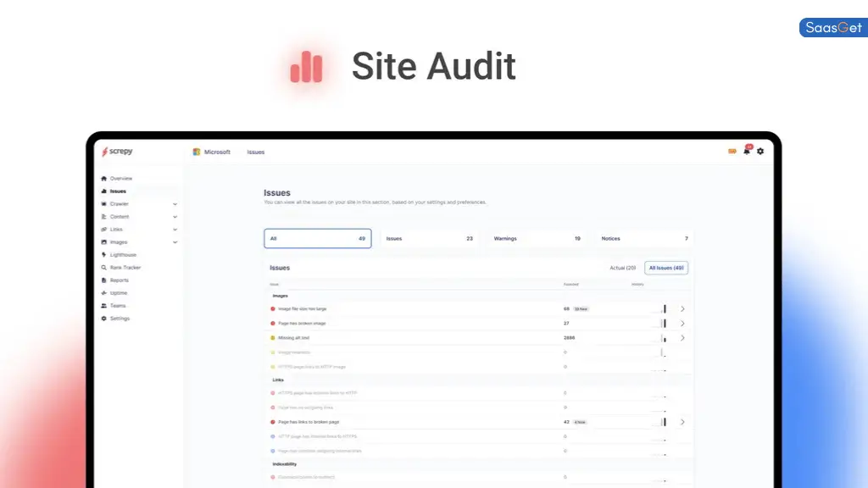Select the Notices 7 filter tab
868x488 pixels.
tap(644, 238)
